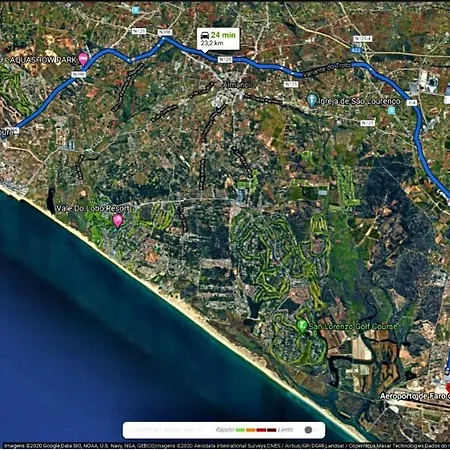The image size is (450, 450).
Task: Click the green Rápido traffic legend swatch
Action: [x=240, y=430]
